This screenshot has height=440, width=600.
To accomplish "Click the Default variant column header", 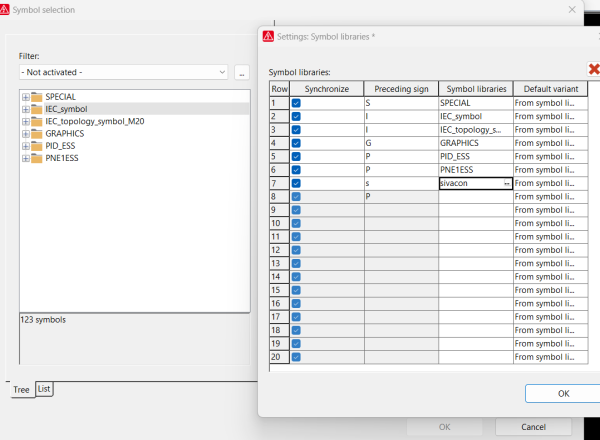I will (551, 89).
